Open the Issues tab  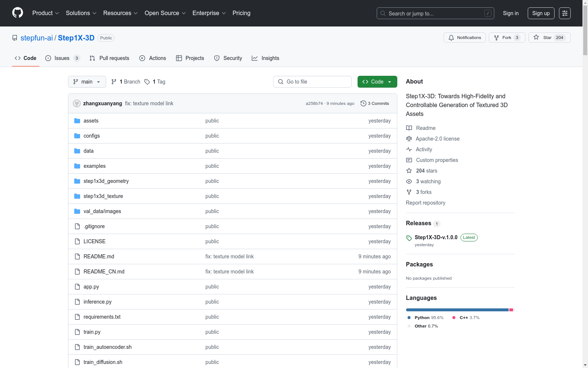coord(62,58)
